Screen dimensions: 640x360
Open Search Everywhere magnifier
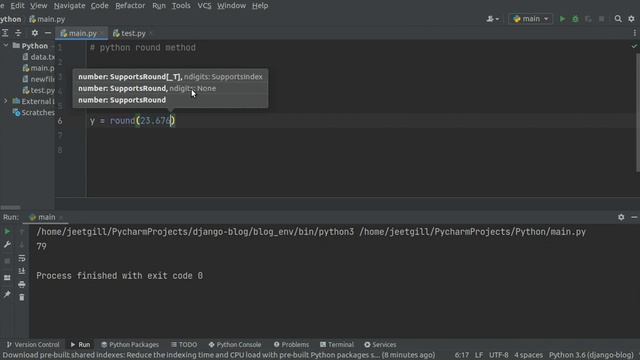click(x=618, y=19)
